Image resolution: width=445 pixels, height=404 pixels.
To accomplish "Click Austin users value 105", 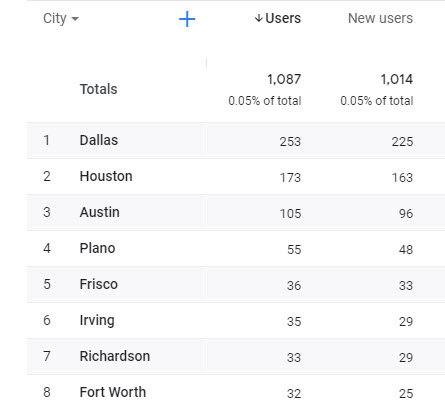I will pyautogui.click(x=290, y=214).
